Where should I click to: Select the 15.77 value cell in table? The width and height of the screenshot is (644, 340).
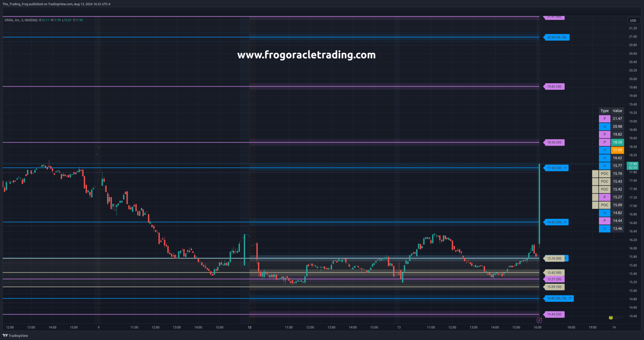click(x=617, y=166)
